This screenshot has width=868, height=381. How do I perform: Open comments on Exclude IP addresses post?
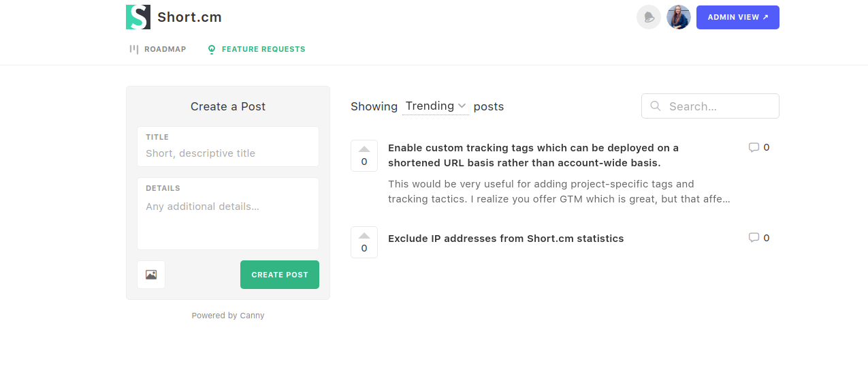(x=758, y=238)
